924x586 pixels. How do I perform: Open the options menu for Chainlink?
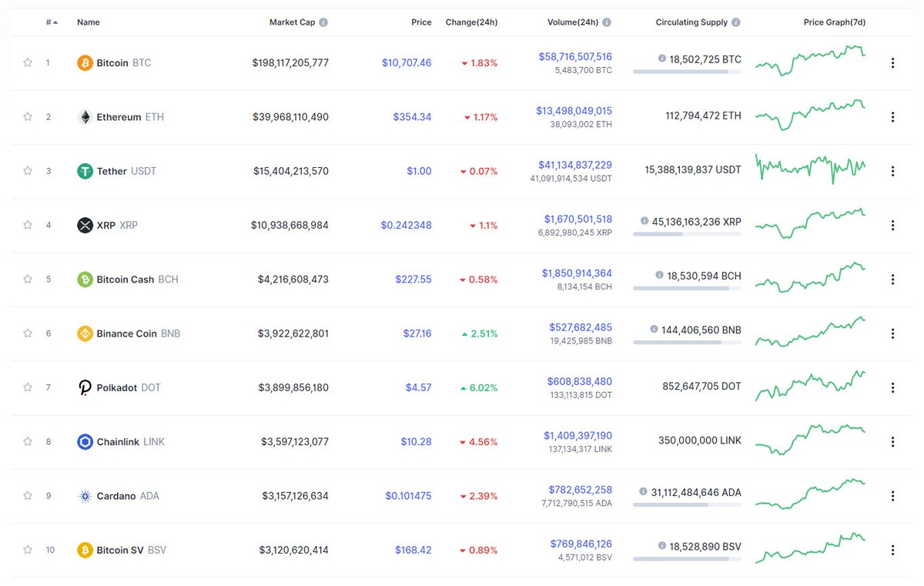[892, 441]
